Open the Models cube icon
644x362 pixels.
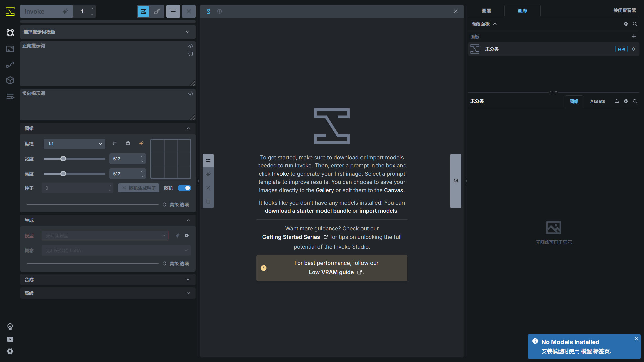coord(10,80)
